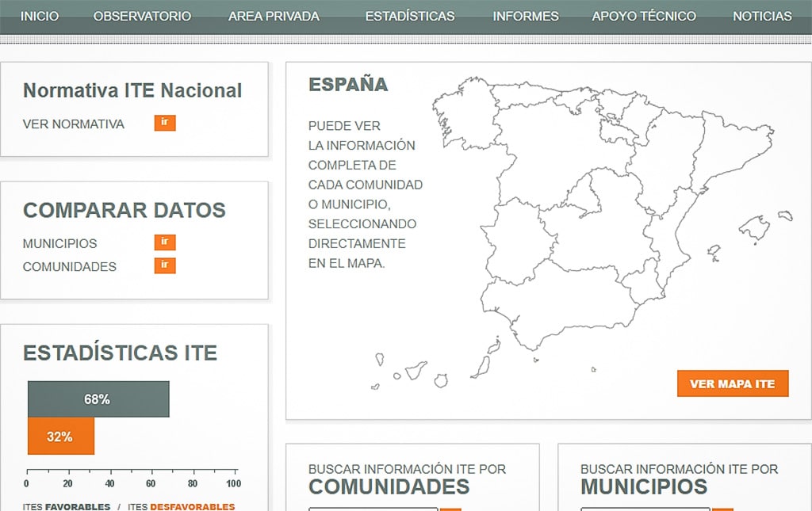812x511 pixels.
Task: Navigate to AREA PRIVADA
Action: click(x=274, y=16)
